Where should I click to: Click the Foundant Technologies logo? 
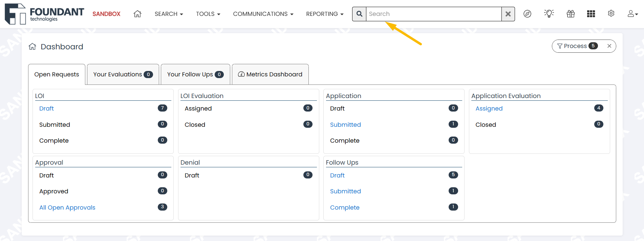pos(44,14)
